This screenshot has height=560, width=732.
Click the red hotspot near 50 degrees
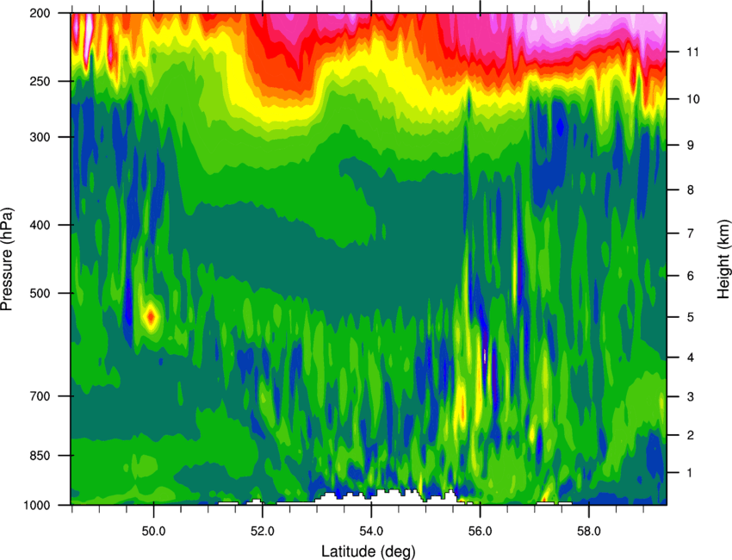[x=151, y=317]
